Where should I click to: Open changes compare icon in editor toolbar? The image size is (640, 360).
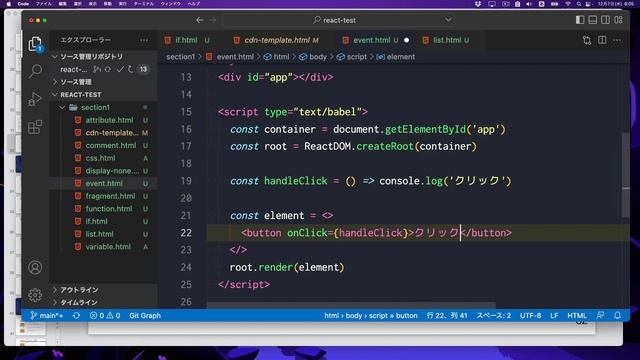(x=587, y=40)
